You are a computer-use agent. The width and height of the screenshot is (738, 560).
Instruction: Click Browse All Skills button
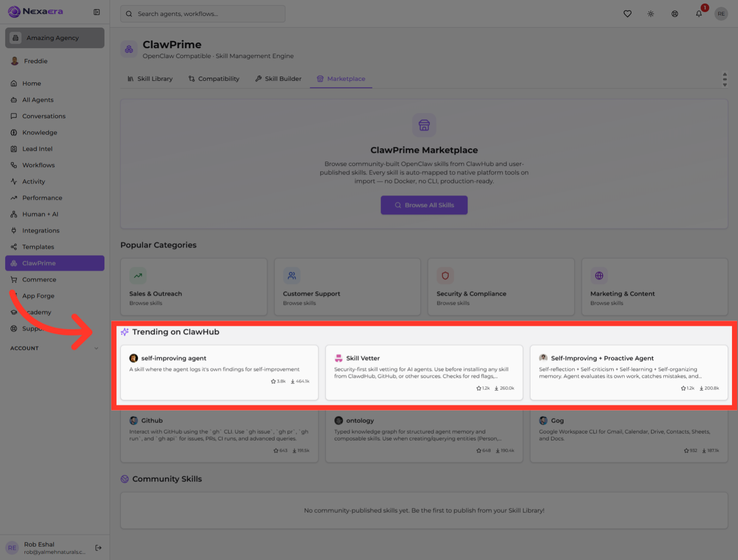coord(424,205)
